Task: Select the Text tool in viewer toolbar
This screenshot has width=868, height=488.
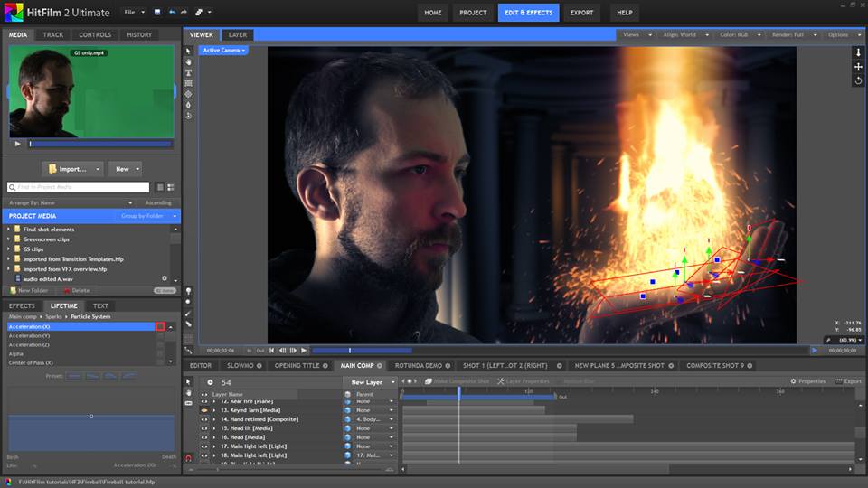Action: 188,72
